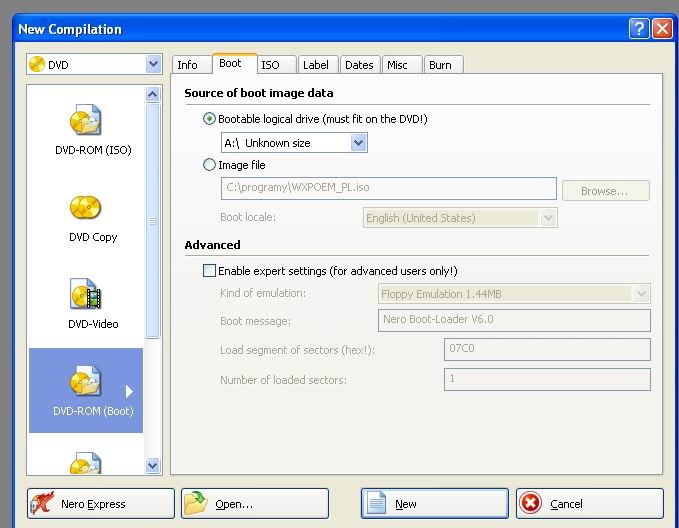Open the Label tab
Screen dimensions: 679x528
[318, 65]
